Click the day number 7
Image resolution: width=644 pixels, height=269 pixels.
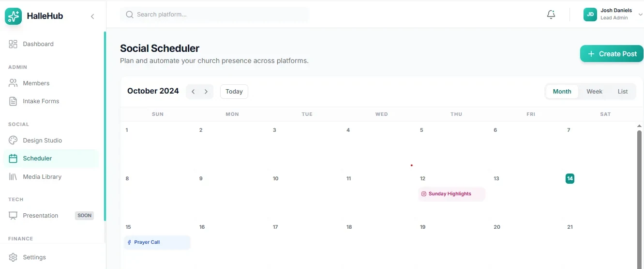(x=569, y=130)
